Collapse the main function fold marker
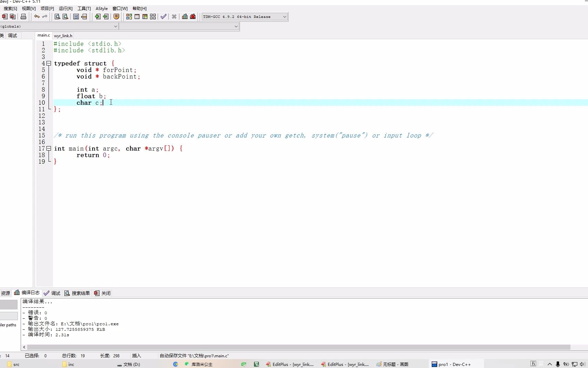Screen dimensions: 588x368 point(49,149)
